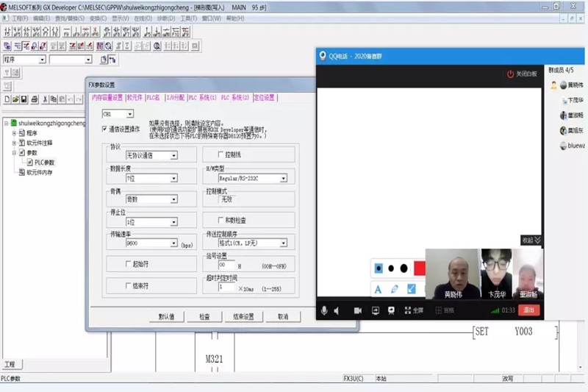Screen dimensions: 588x392
Task: Click the red 退出 button in QQ call
Action: 528,310
